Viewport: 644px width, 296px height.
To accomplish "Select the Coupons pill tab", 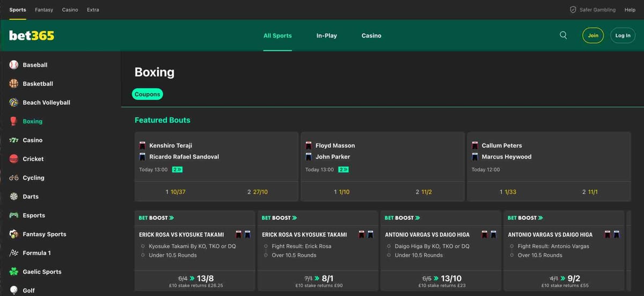I will pyautogui.click(x=148, y=94).
